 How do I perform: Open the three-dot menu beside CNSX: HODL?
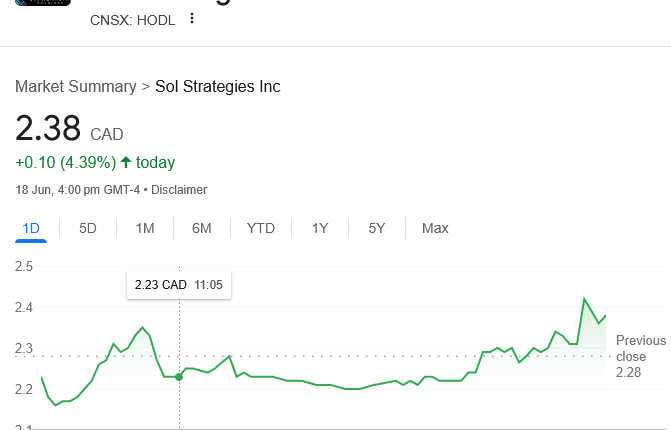192,18
